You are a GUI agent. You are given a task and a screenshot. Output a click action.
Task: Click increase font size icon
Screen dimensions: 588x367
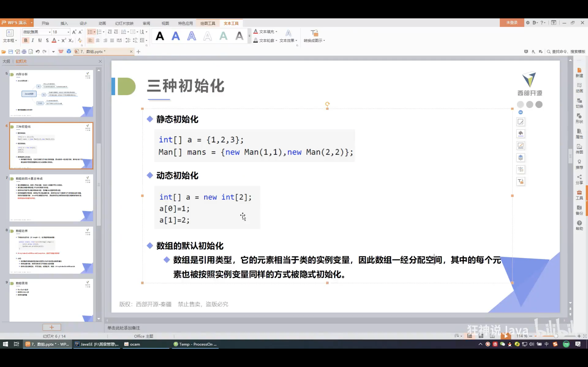tap(74, 32)
